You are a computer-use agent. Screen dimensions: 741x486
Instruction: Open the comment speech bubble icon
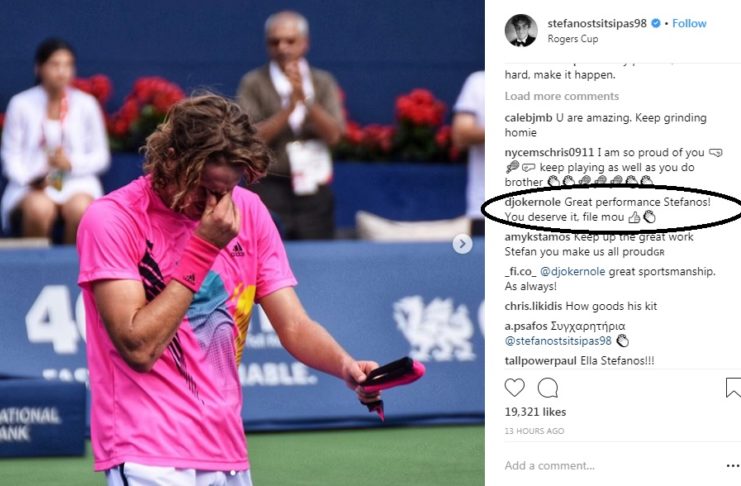point(548,388)
